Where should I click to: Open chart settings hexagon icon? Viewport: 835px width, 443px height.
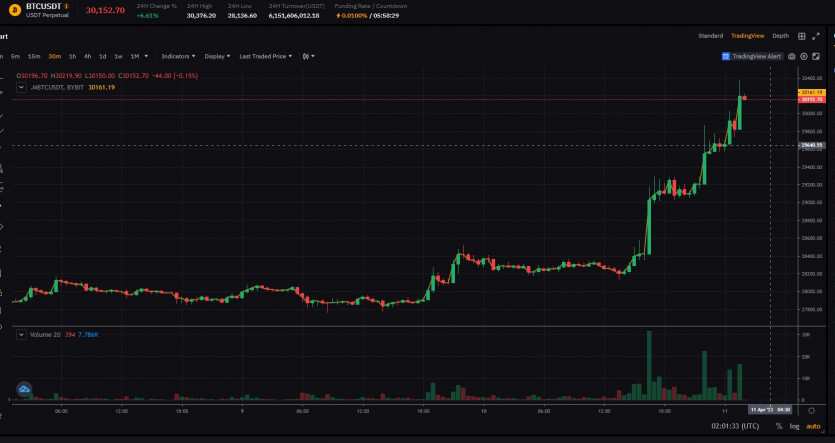pos(804,56)
